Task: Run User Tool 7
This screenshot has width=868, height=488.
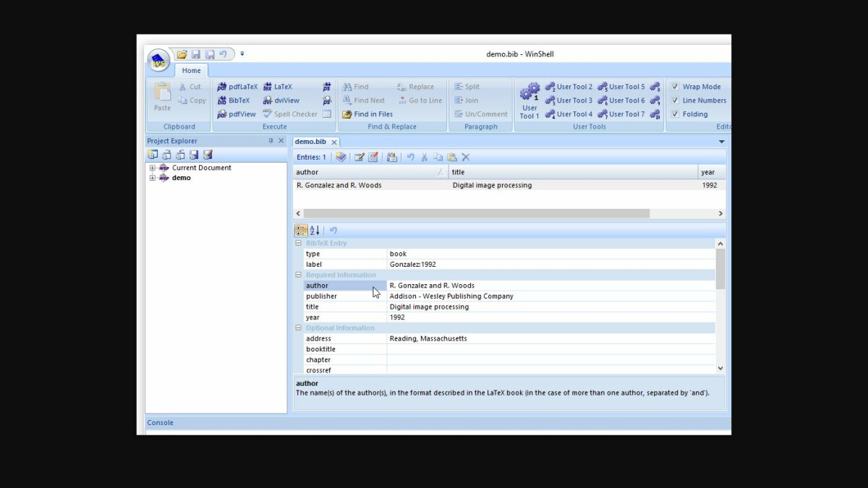Action: tap(621, 114)
